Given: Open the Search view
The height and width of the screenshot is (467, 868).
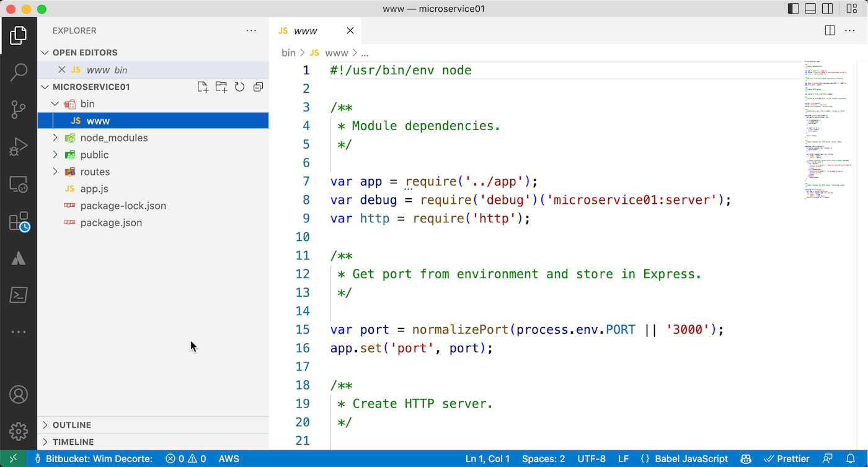Looking at the screenshot, I should point(19,72).
